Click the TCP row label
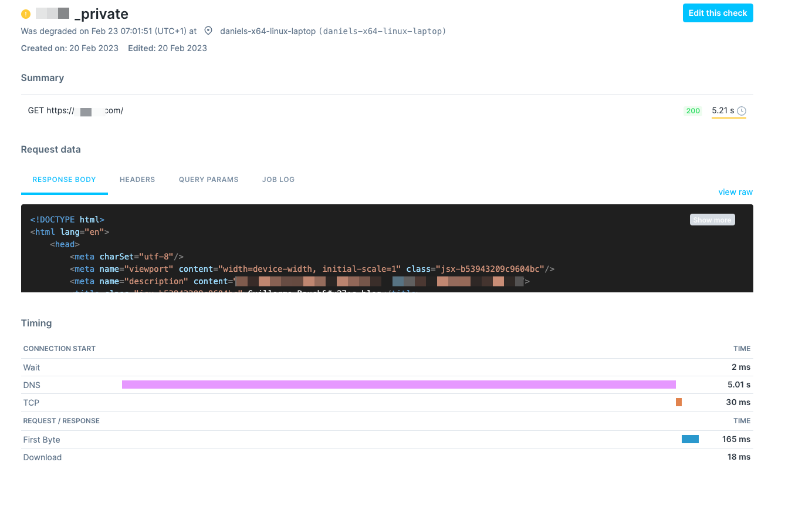Screen dimensions: 812x526 [31, 403]
